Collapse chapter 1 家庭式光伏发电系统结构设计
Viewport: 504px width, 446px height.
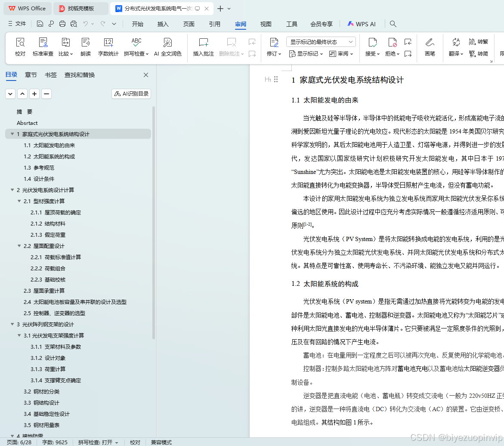click(x=12, y=134)
